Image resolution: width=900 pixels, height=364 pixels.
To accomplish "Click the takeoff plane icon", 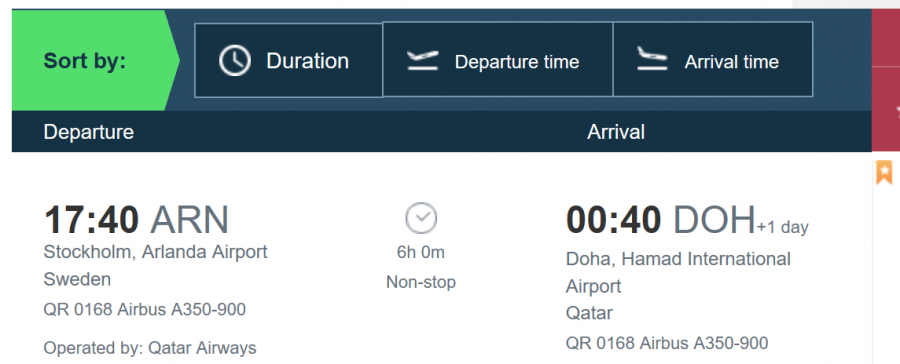I will [x=422, y=60].
